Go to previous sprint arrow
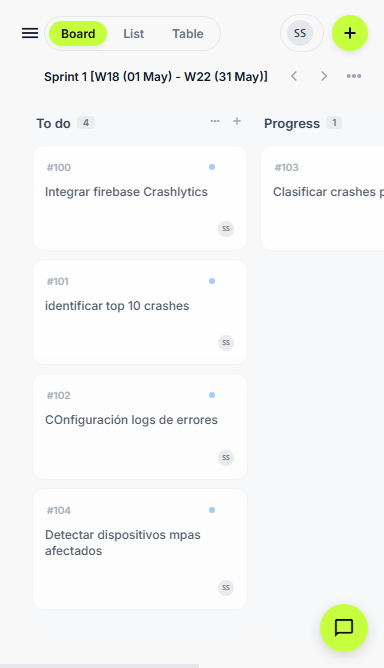Screen dimensions: 384x668 294,76
